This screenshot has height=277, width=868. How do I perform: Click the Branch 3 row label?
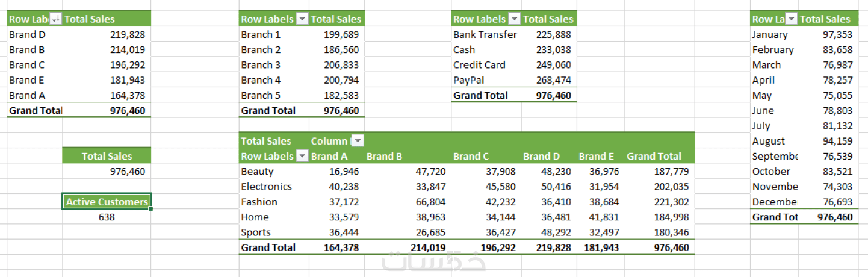click(261, 65)
